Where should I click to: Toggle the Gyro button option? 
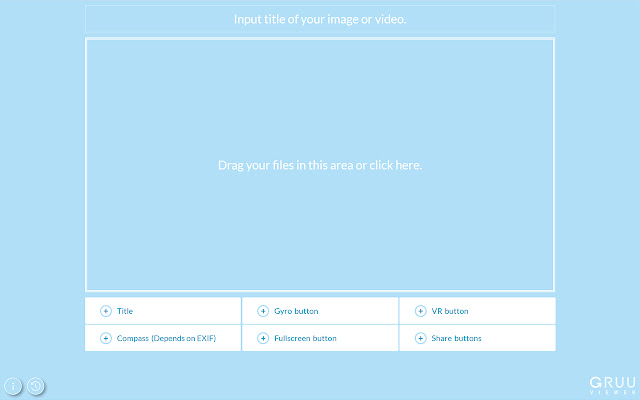[x=296, y=311]
